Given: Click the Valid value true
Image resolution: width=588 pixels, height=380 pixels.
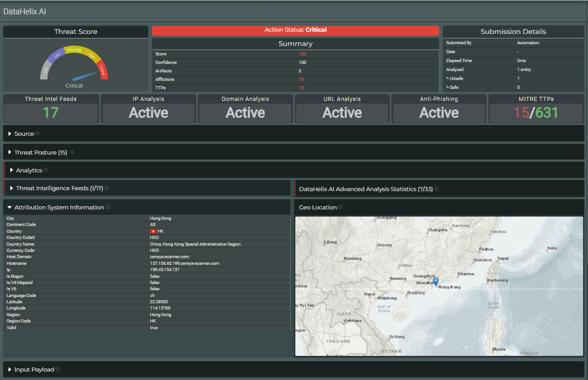Looking at the screenshot, I should [x=154, y=328].
